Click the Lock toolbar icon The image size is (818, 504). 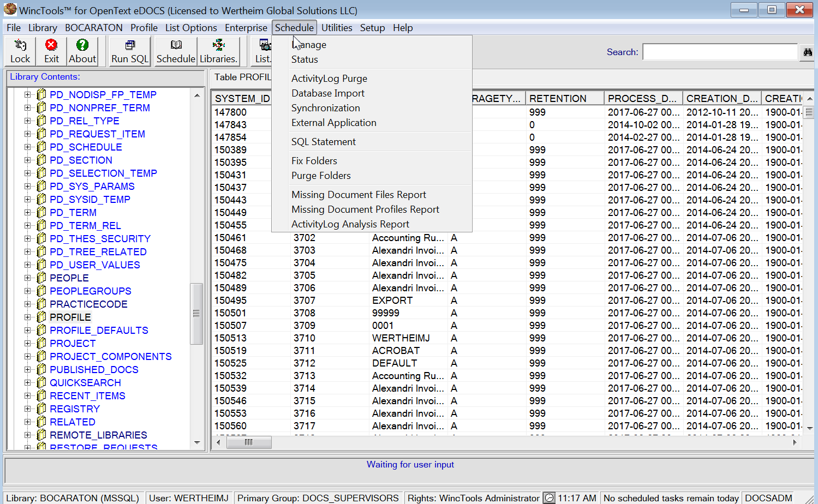click(20, 45)
